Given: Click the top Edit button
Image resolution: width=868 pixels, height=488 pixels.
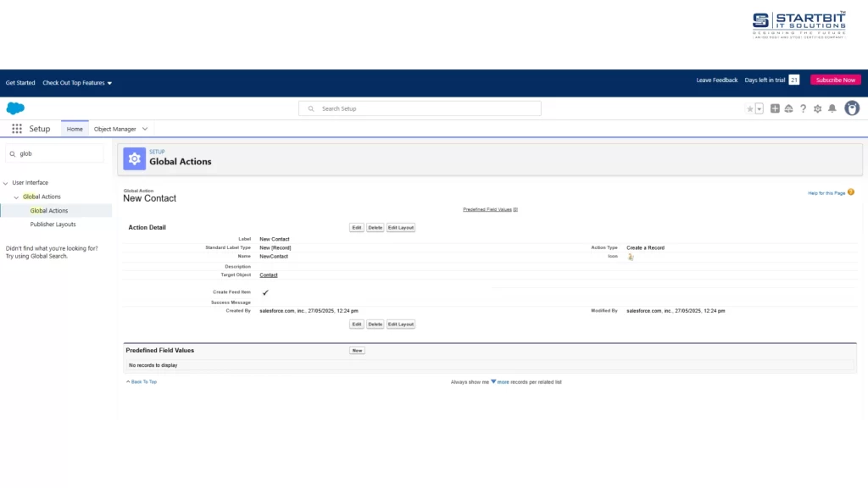Looking at the screenshot, I should tap(357, 227).
